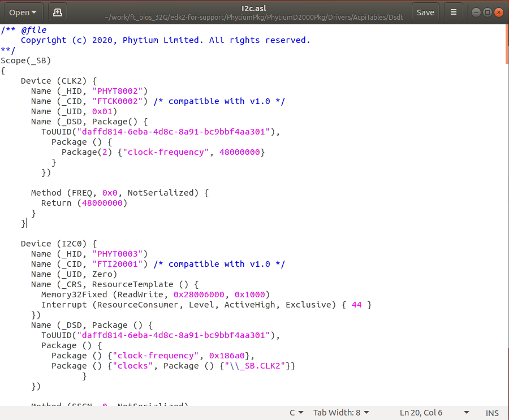This screenshot has height=420, width=509.
Task: Click the 0x186a0 clock-frequency value
Action: click(x=227, y=356)
